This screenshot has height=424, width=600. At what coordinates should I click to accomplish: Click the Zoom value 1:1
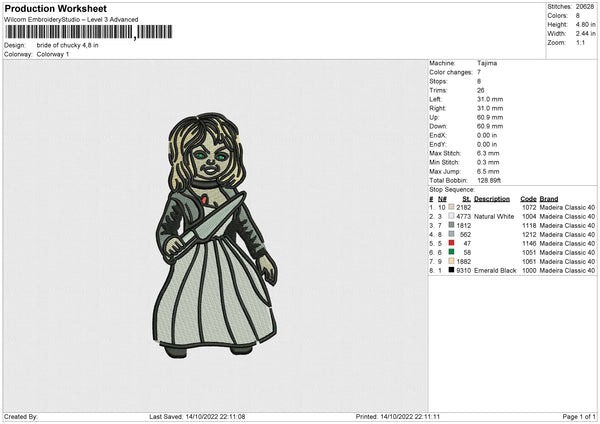pyautogui.click(x=580, y=42)
